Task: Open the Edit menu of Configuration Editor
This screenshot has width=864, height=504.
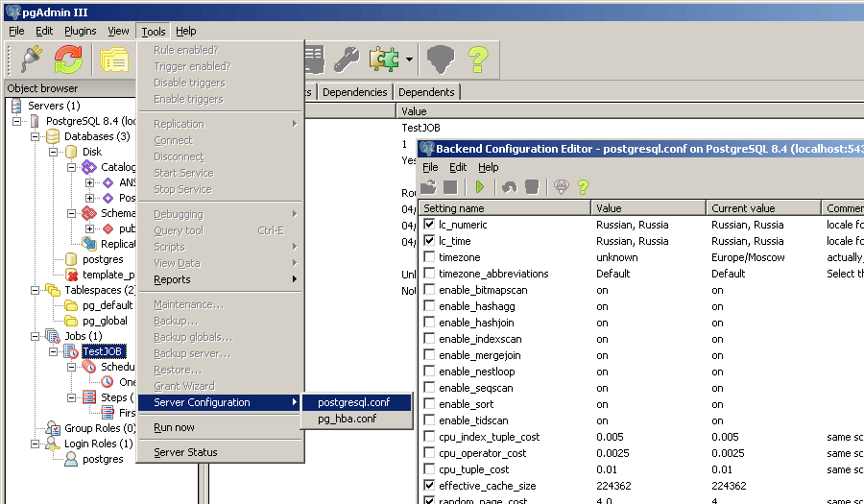Action: (x=458, y=167)
